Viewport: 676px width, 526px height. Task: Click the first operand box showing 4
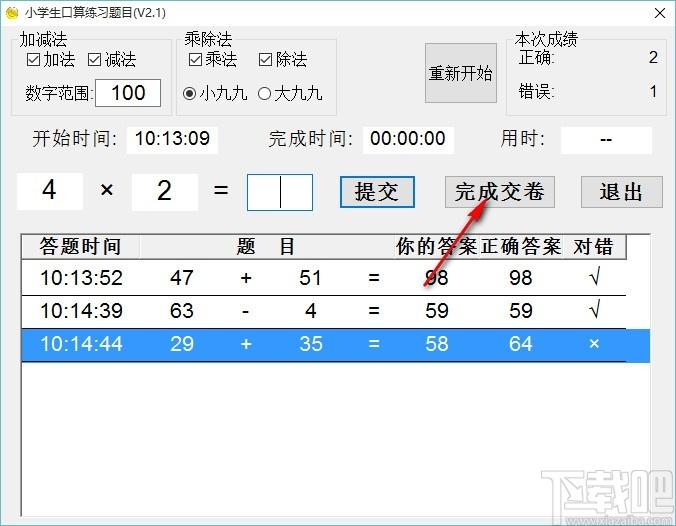(x=50, y=191)
